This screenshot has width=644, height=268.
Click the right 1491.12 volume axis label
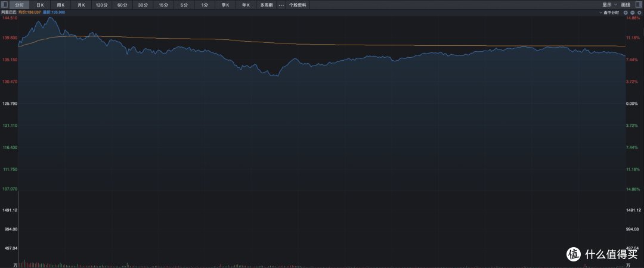point(634,210)
